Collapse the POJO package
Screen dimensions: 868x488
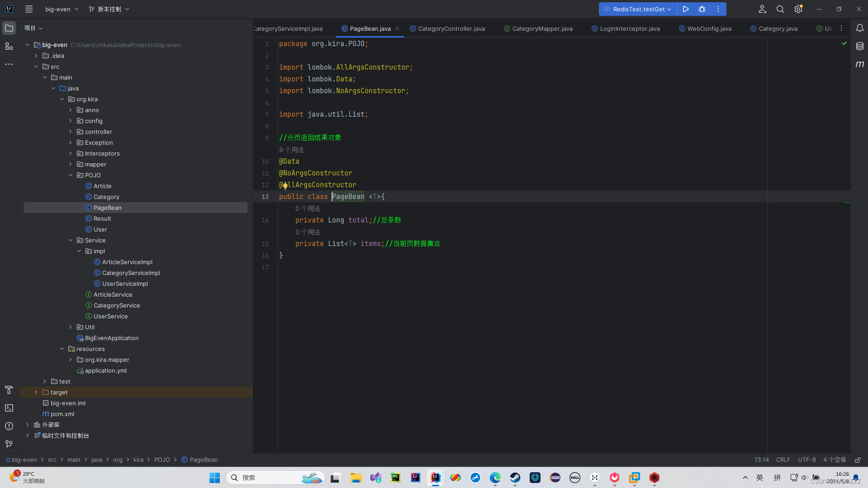tap(71, 175)
